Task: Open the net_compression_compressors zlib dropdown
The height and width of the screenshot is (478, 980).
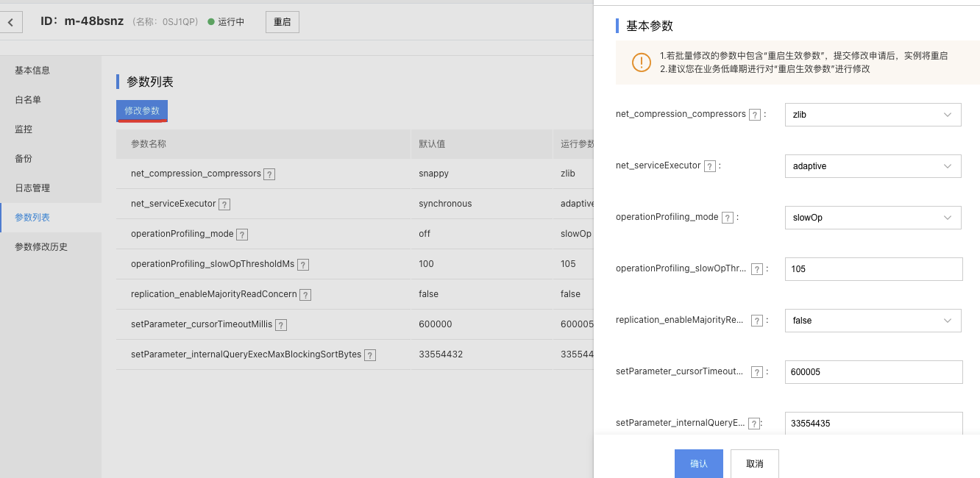Action: pos(873,115)
